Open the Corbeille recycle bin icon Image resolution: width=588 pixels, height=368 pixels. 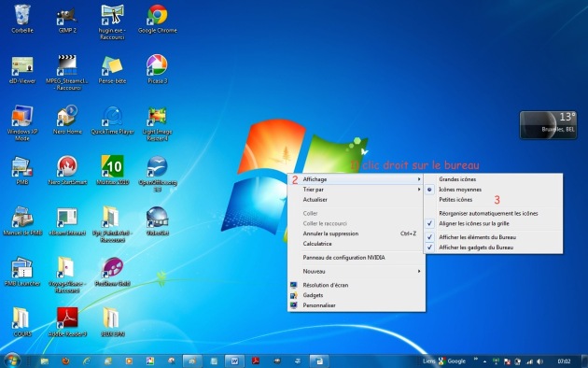[x=22, y=19]
